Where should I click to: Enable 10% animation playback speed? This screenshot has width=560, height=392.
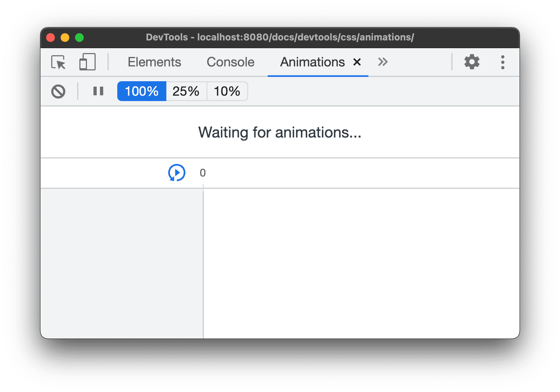coord(227,91)
